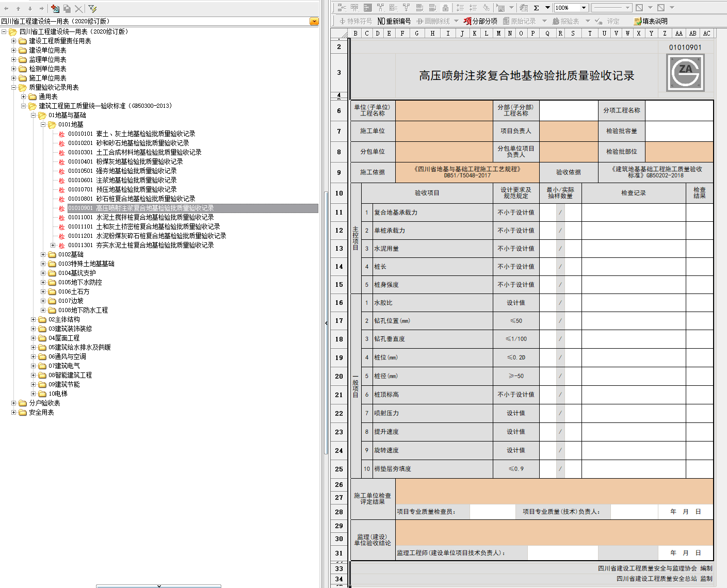Click the filter funnel with lightning icon
The height and width of the screenshot is (588, 727).
click(92, 9)
